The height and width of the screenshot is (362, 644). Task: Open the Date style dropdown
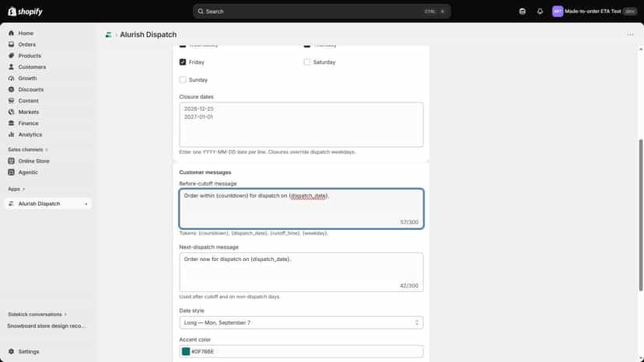[301, 322]
